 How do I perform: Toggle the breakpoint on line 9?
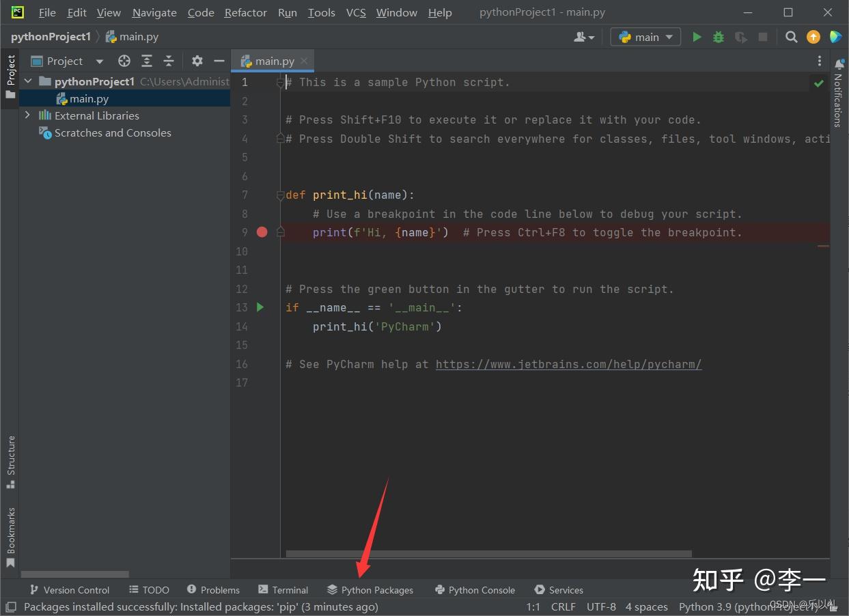pyautogui.click(x=262, y=232)
